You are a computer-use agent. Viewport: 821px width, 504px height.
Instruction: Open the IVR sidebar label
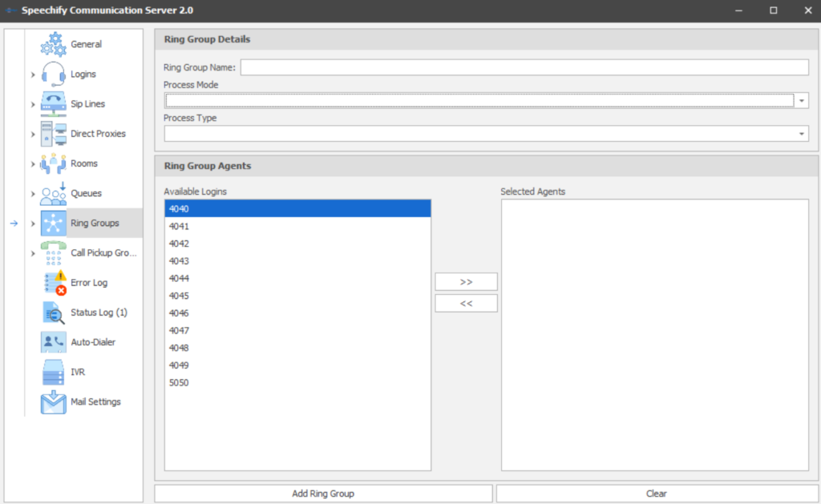pos(78,372)
